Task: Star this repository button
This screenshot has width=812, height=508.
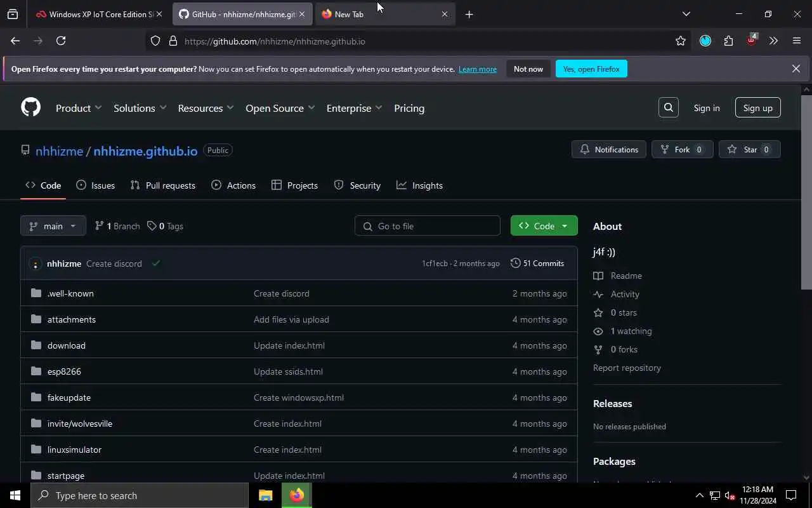Action: point(750,150)
